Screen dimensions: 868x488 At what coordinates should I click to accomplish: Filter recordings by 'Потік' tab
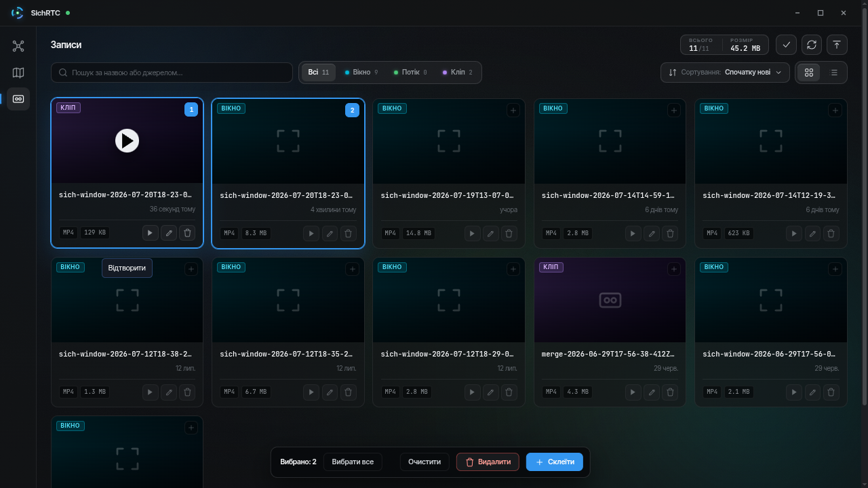410,73
